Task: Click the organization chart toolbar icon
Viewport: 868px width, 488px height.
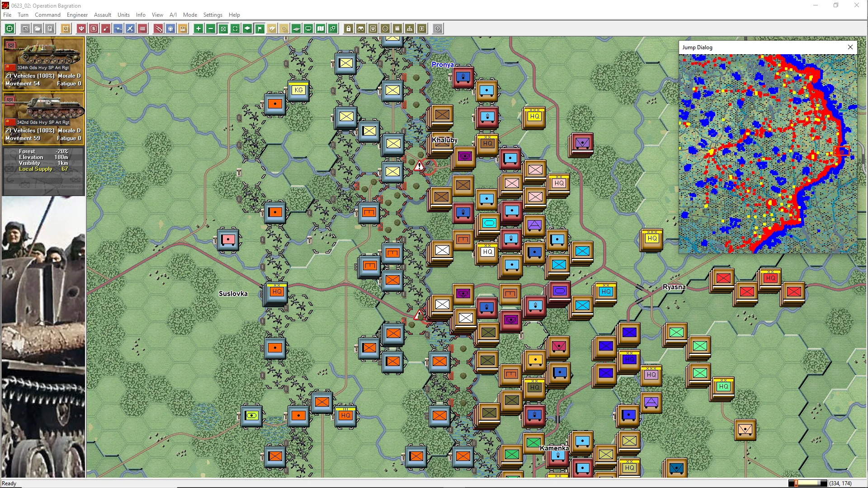Action: click(x=410, y=28)
